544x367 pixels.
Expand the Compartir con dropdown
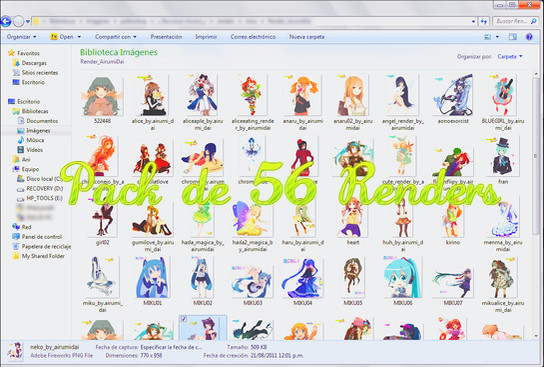click(x=116, y=37)
